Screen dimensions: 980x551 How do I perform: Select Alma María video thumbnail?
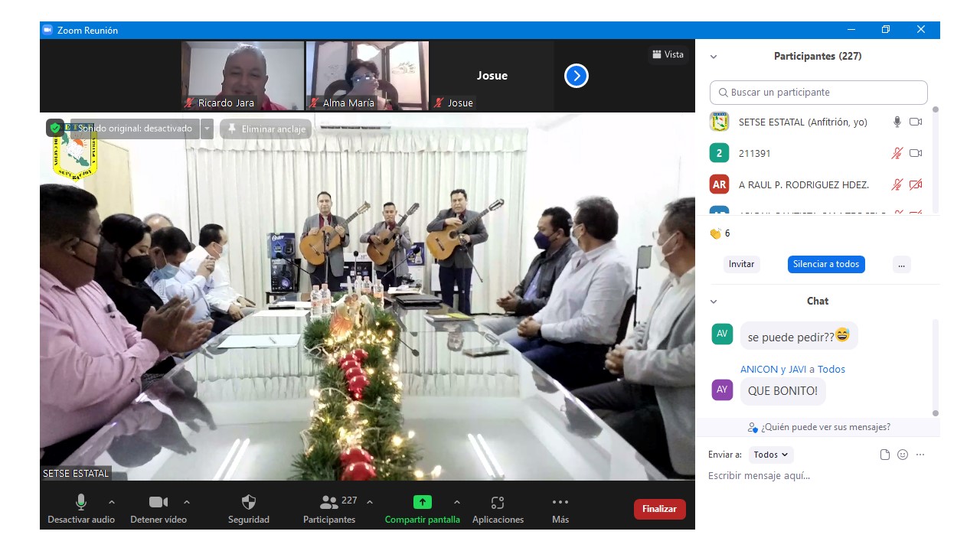tap(367, 76)
